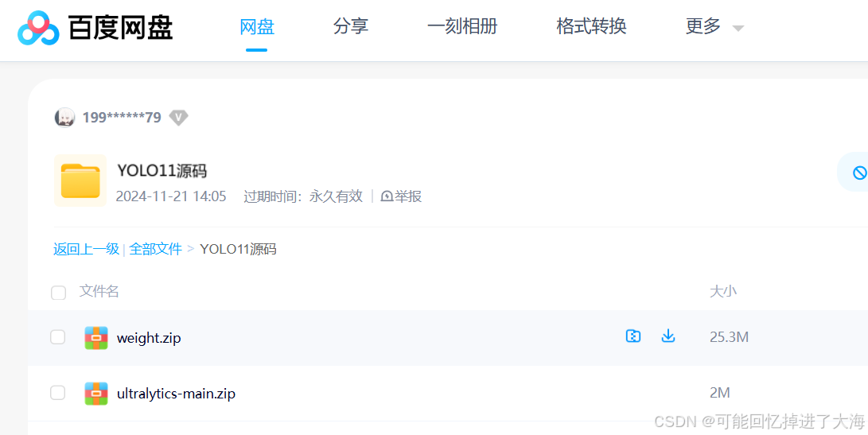The height and width of the screenshot is (435, 868).
Task: Click the username 199******79
Action: click(x=122, y=118)
